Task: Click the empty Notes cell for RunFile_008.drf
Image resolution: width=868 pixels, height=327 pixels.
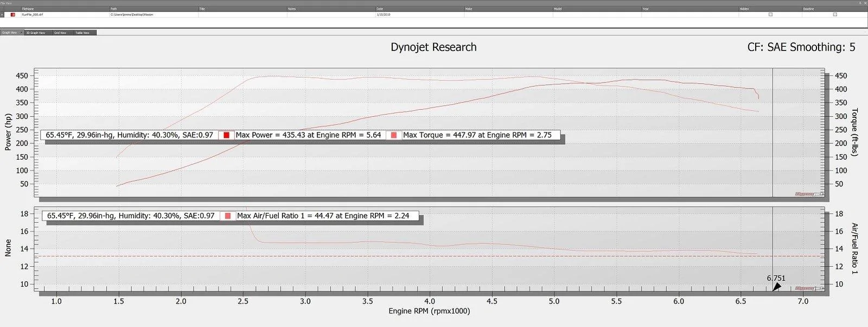Action: click(x=331, y=15)
